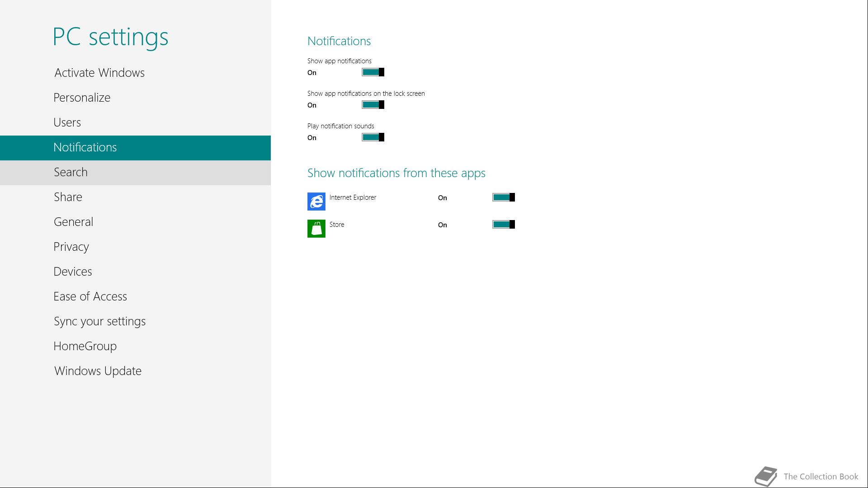Open Share settings category
Screen dimensions: 868x488
click(135, 197)
